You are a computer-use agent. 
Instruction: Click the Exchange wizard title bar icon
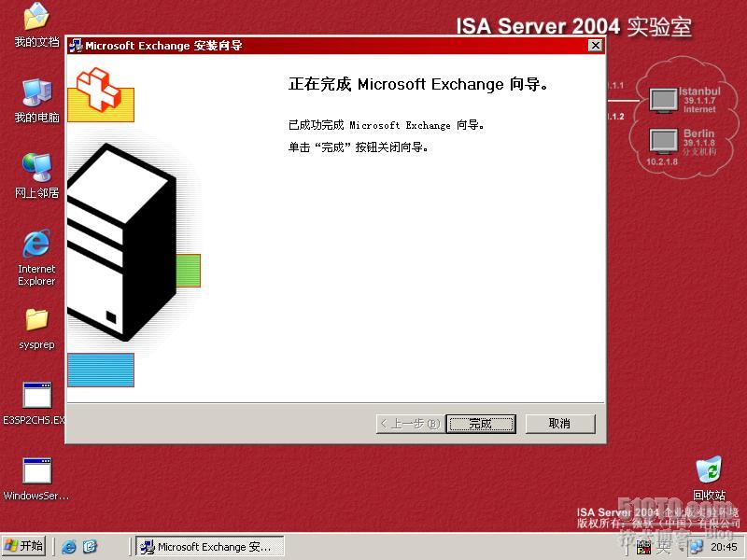tap(76, 46)
